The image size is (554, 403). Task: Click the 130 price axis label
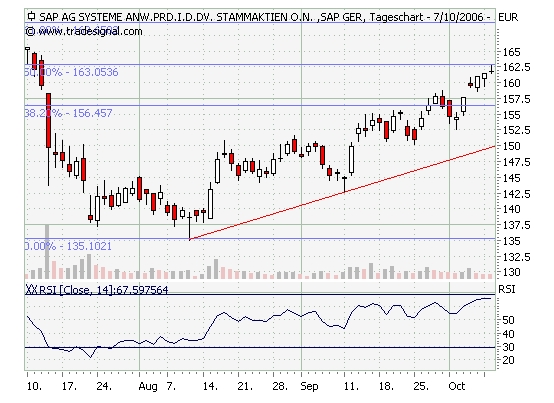511,272
